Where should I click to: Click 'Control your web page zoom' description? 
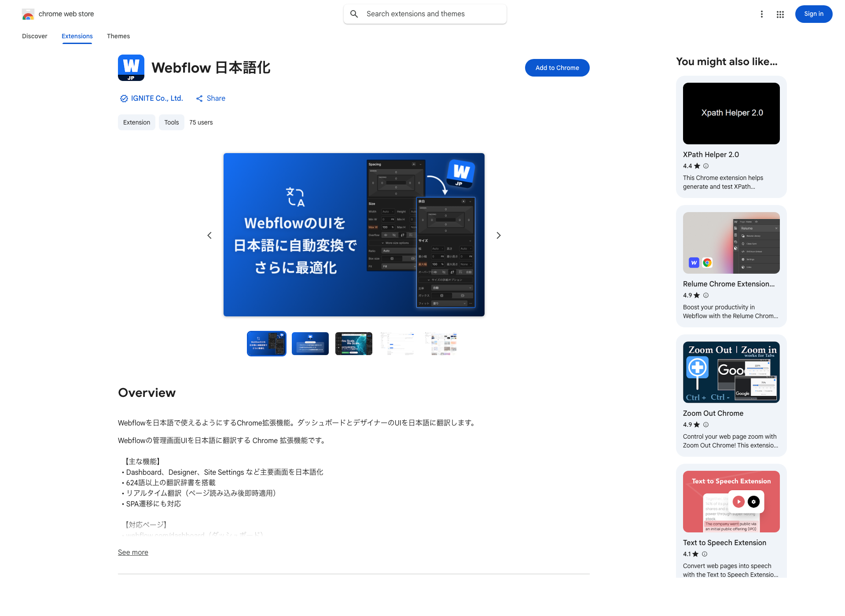(731, 441)
